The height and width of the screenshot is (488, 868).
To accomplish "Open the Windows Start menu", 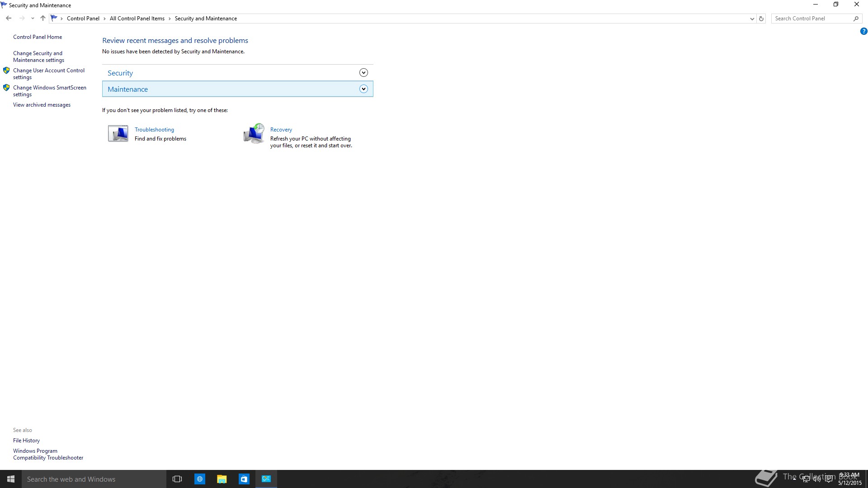I will pyautogui.click(x=11, y=479).
